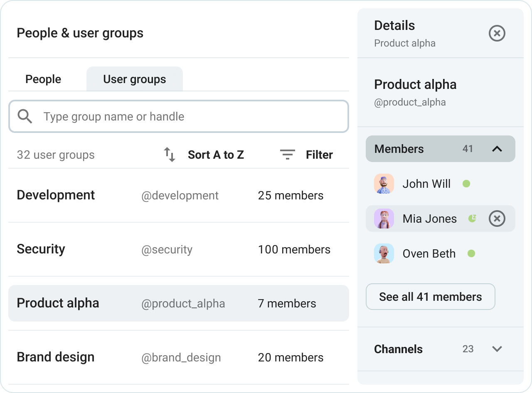The height and width of the screenshot is (393, 532).
Task: Switch to the User groups tab
Action: tap(134, 79)
